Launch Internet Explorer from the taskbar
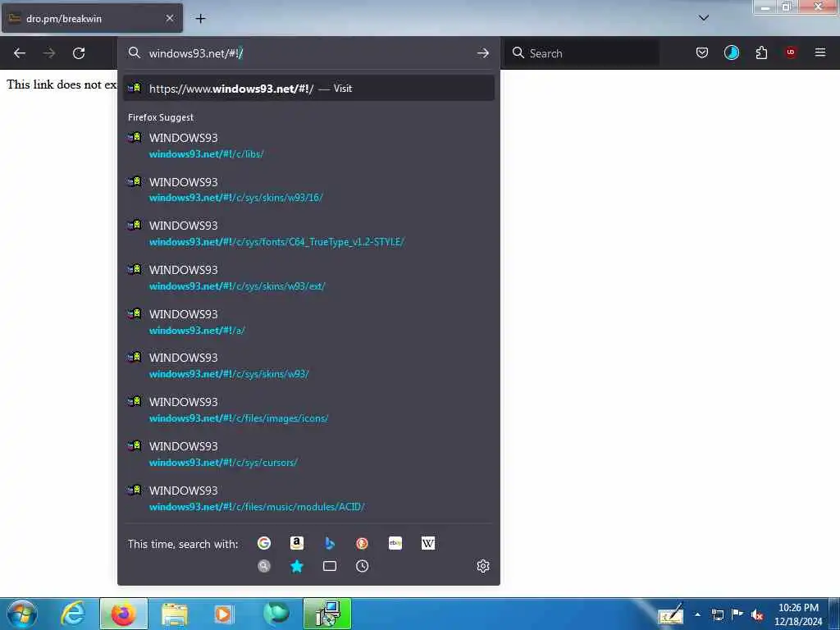The width and height of the screenshot is (840, 630). click(72, 614)
